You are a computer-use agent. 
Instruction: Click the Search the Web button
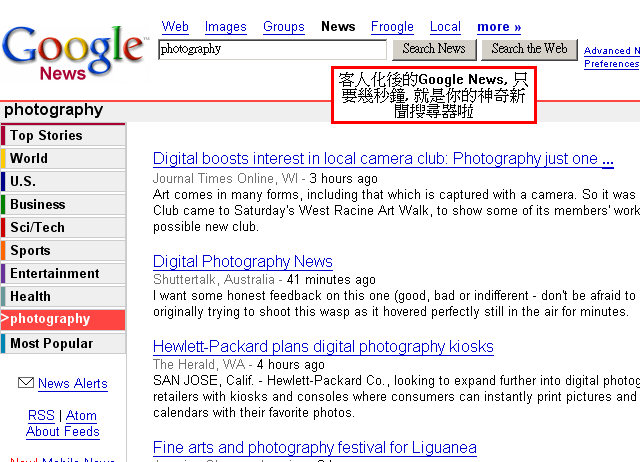(x=529, y=49)
